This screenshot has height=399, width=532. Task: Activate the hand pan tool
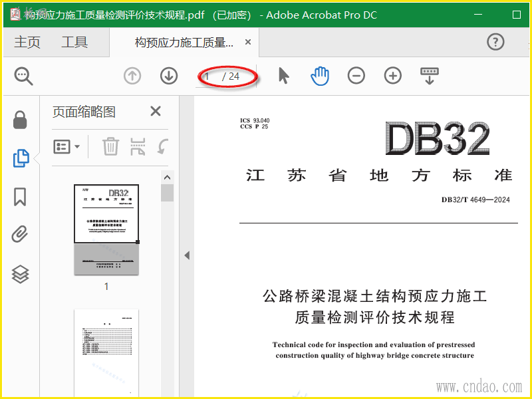click(x=320, y=76)
